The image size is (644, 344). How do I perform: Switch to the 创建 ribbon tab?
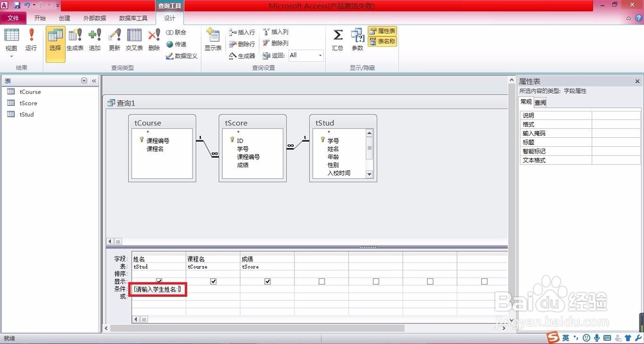click(x=64, y=18)
